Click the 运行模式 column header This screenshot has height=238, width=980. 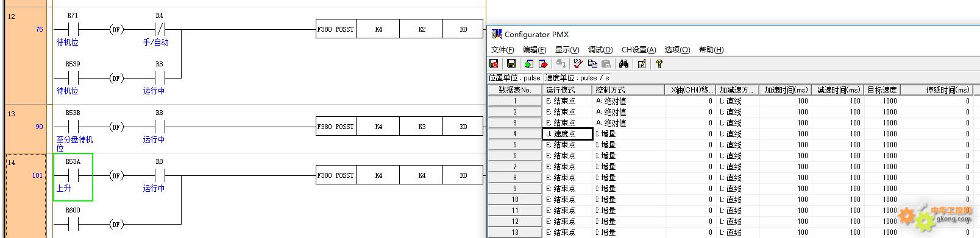pos(568,90)
